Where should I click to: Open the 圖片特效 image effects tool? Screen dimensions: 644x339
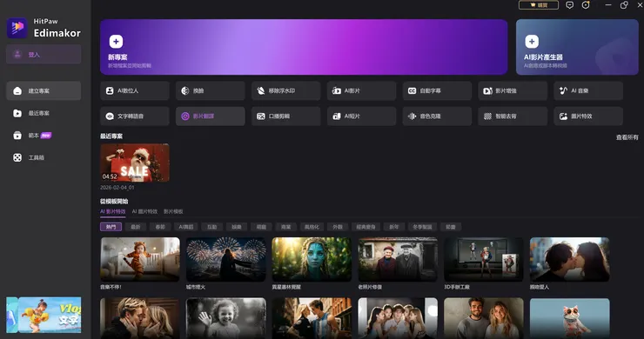[x=588, y=116]
